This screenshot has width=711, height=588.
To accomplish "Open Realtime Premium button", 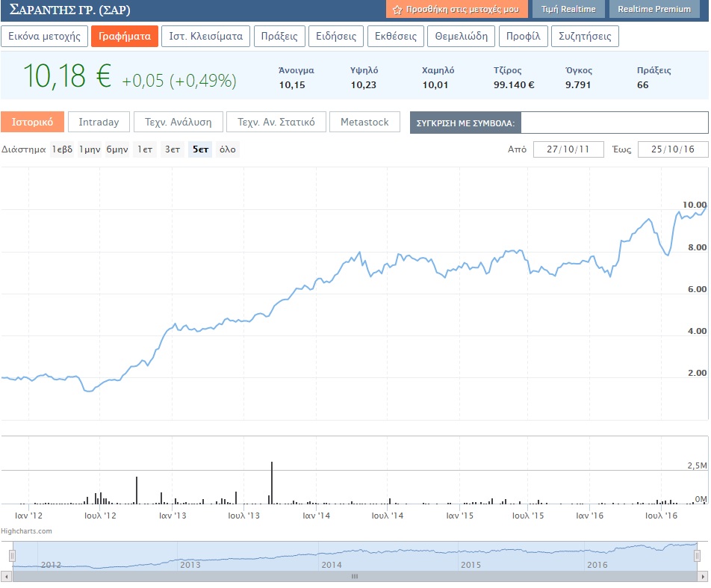I will [654, 9].
